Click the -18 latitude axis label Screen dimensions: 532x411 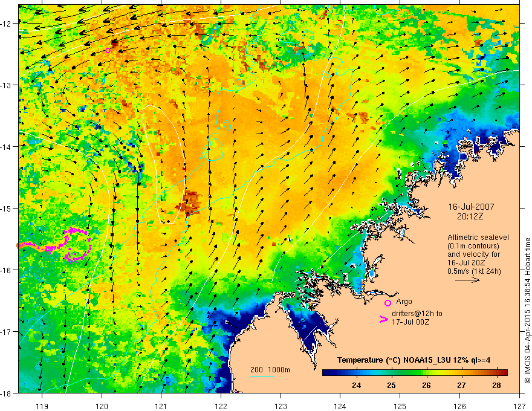[6, 393]
